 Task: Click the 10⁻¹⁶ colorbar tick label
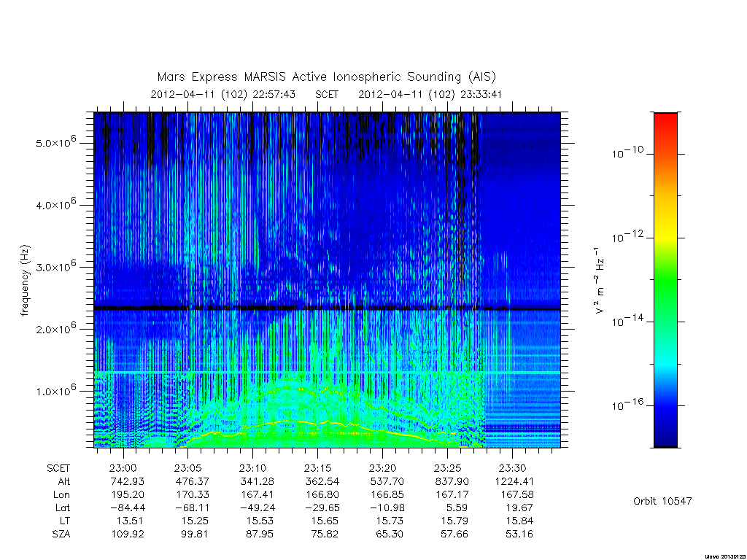coord(627,405)
